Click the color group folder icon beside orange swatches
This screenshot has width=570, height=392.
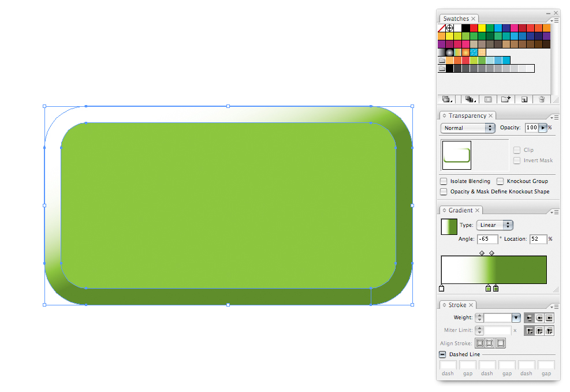coord(442,60)
